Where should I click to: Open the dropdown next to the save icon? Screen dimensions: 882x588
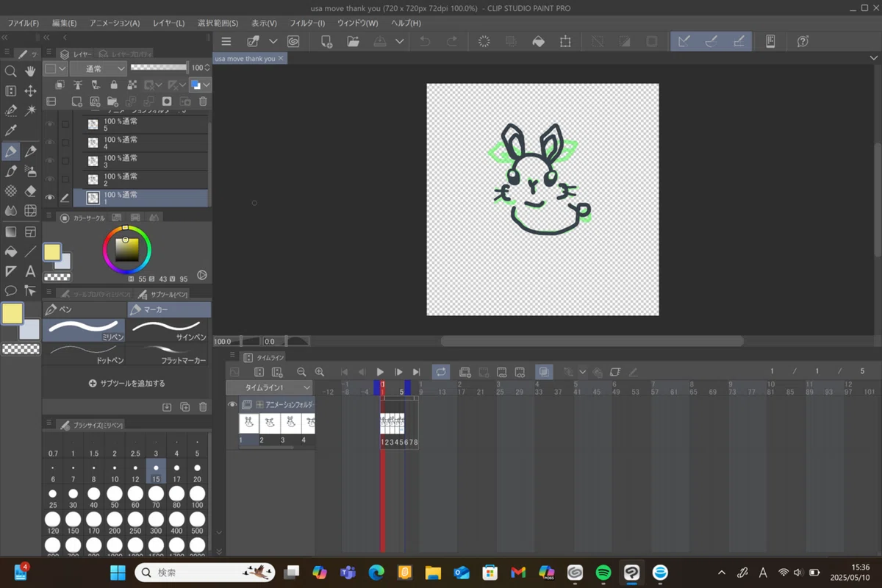(399, 42)
